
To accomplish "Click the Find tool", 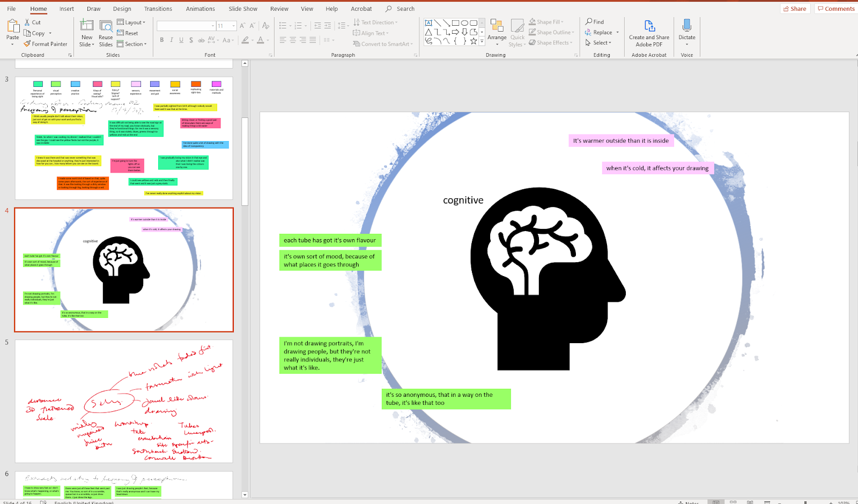I will [595, 22].
